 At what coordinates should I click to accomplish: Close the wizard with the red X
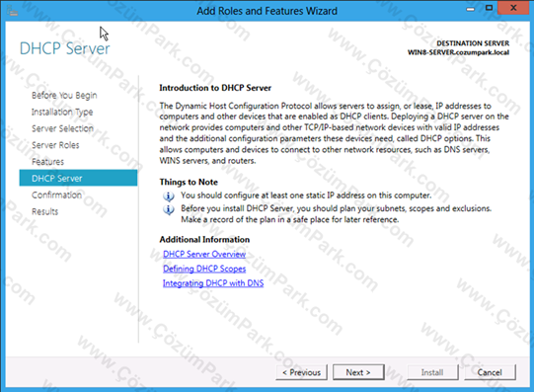513,8
